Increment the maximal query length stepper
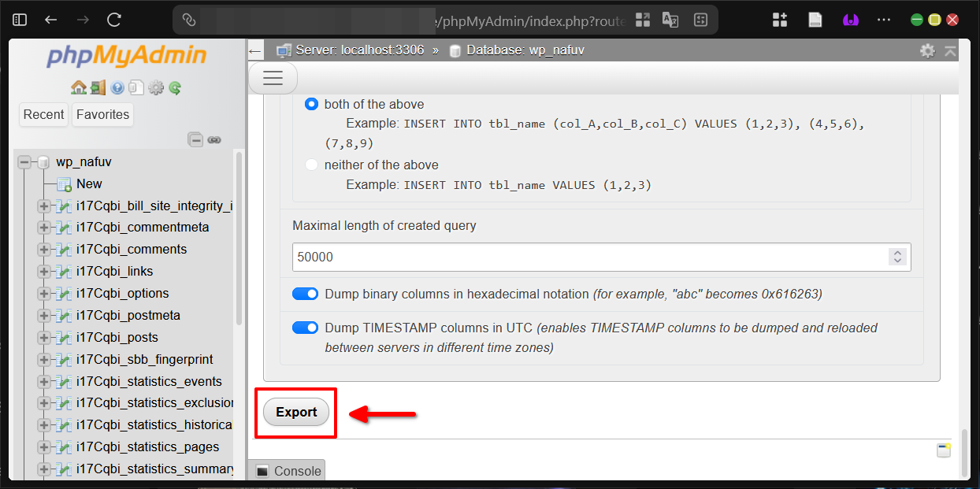The width and height of the screenshot is (980, 489). [896, 252]
